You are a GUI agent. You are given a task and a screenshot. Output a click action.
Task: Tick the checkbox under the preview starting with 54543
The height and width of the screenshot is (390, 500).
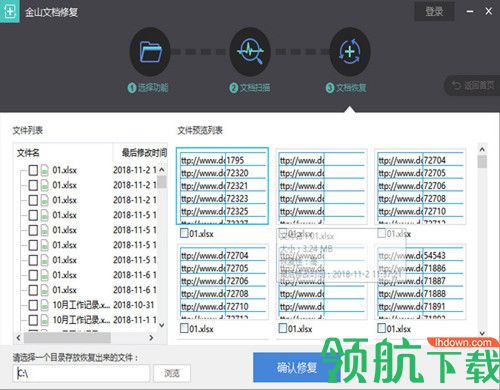point(382,328)
